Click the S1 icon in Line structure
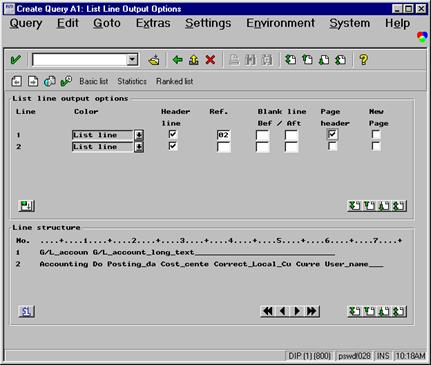This screenshot has height=365, width=431. click(x=26, y=312)
